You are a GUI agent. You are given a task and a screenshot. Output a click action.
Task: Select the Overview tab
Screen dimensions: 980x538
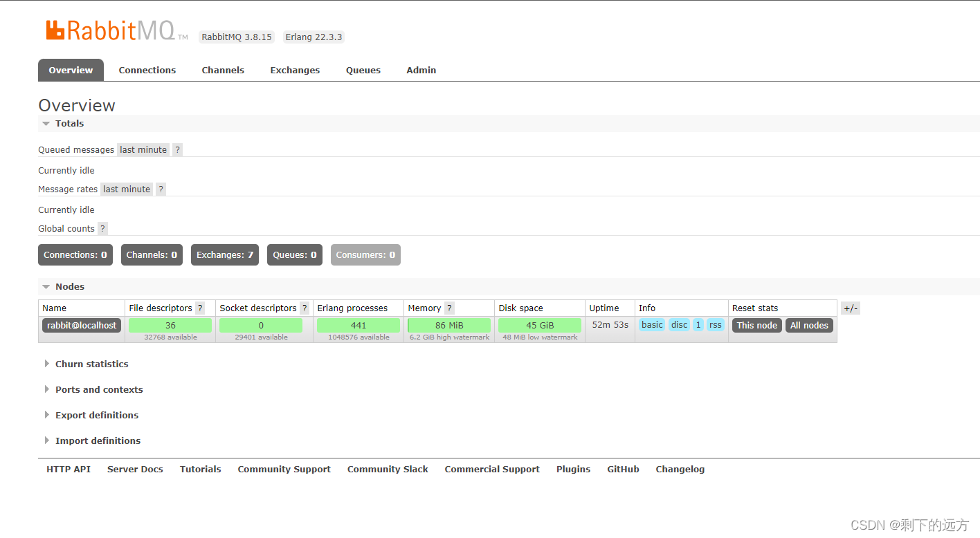[71, 70]
